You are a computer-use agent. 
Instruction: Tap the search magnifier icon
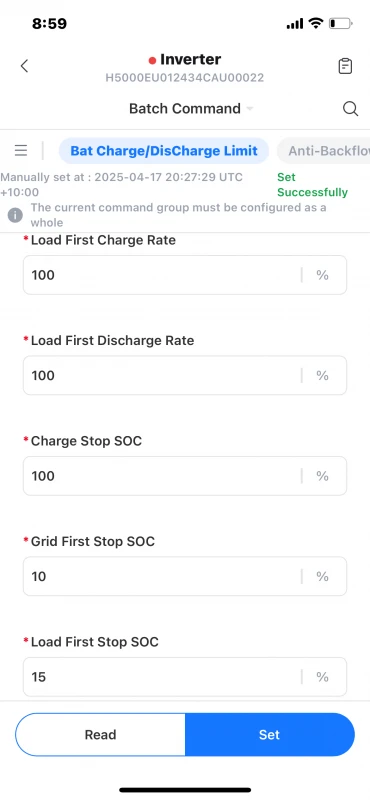point(350,109)
